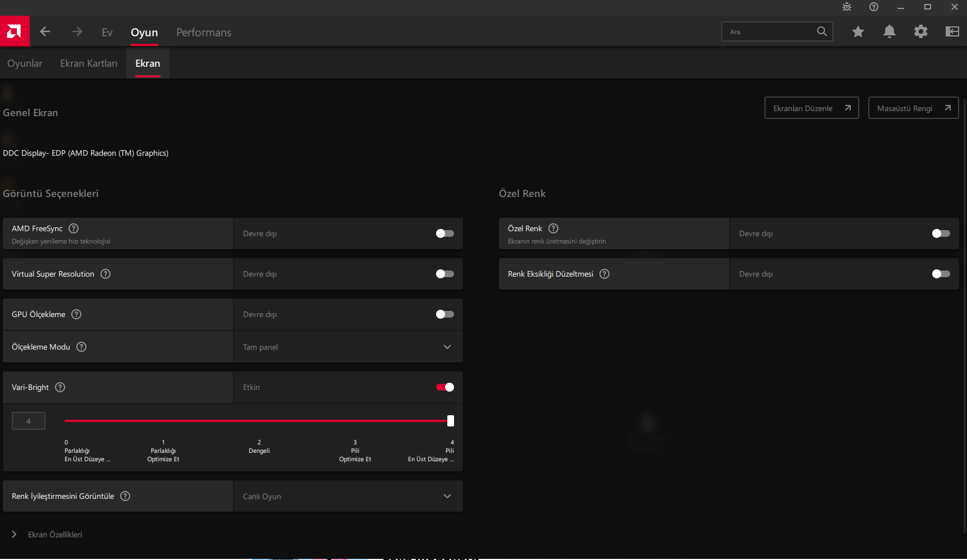The height and width of the screenshot is (560, 967).
Task: Go to the Oyunlar sub-tab
Action: pos(25,63)
